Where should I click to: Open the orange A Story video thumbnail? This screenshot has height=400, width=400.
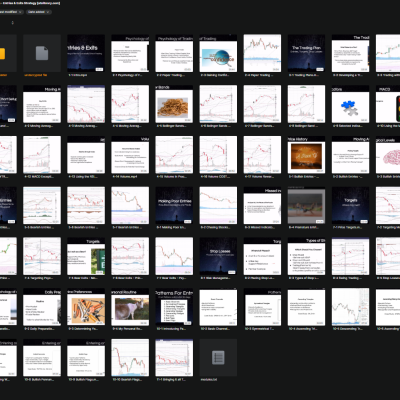306,155
